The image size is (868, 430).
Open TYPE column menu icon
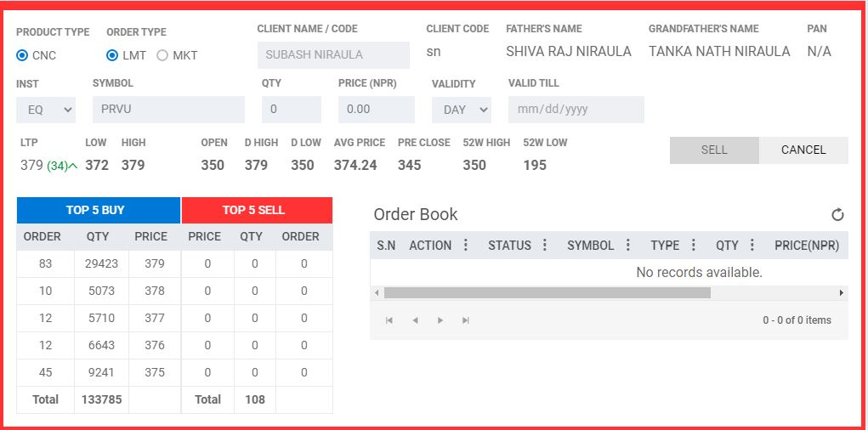click(x=694, y=246)
